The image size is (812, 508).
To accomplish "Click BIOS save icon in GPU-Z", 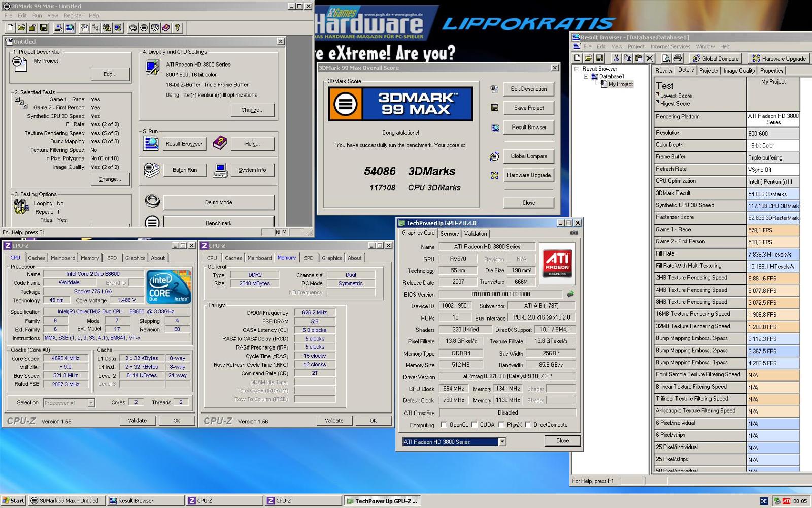I will point(570,294).
